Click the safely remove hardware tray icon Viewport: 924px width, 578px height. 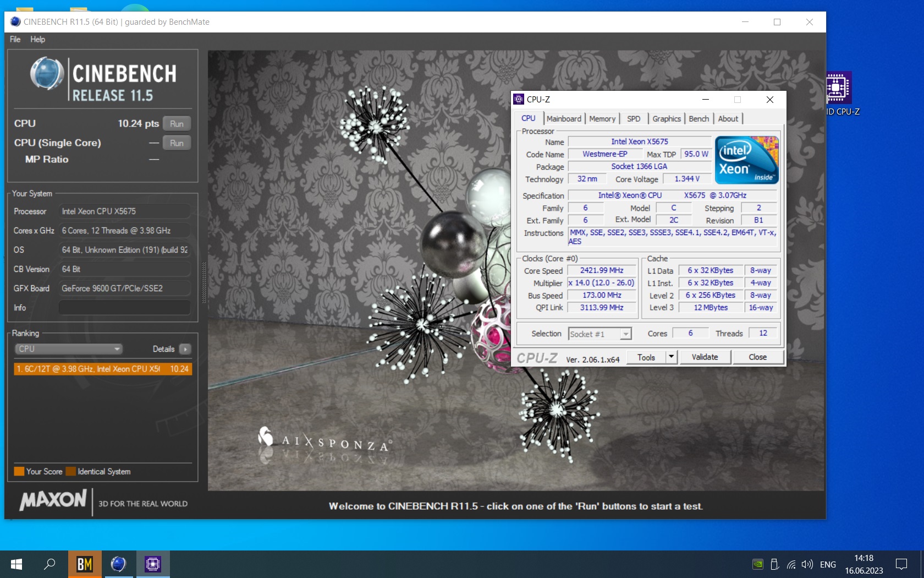pos(774,564)
